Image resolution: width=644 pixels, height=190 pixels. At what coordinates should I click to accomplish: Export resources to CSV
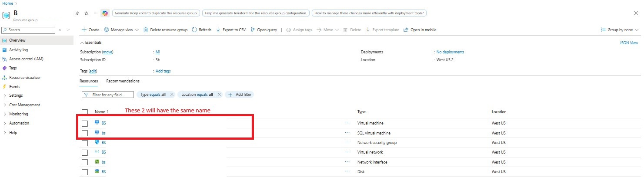click(230, 30)
